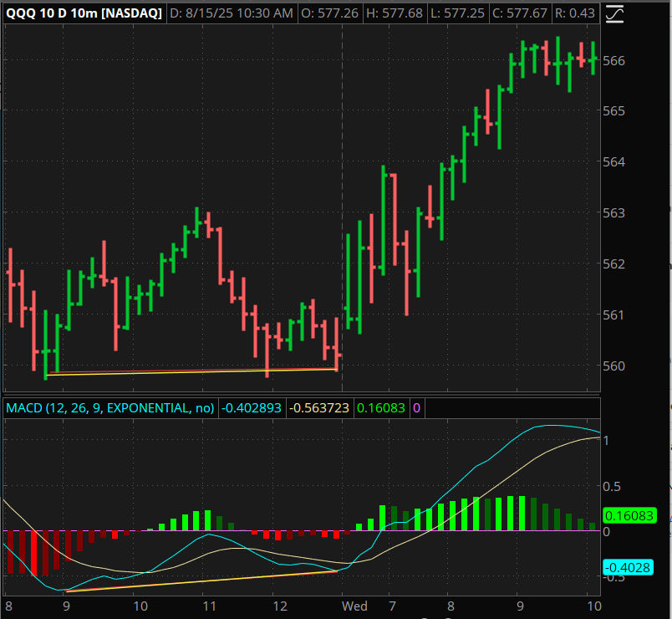
Task: Select the high price H: 577.68
Action: [x=395, y=13]
